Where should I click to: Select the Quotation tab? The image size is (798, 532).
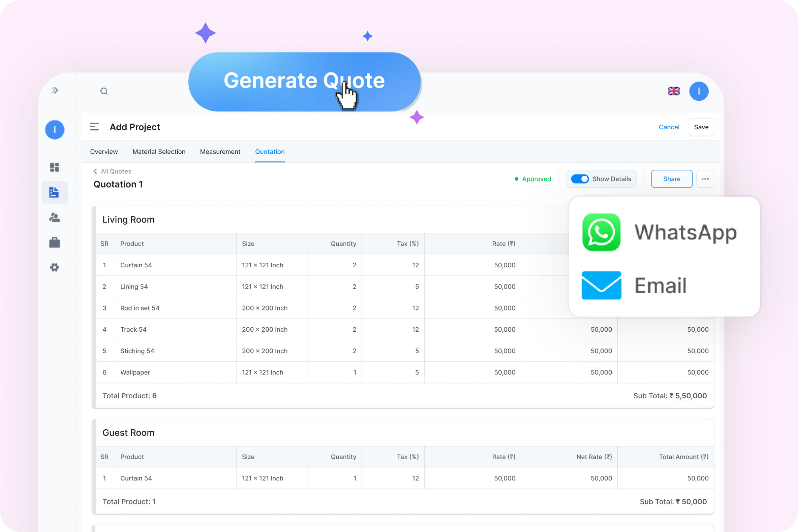[x=270, y=152]
